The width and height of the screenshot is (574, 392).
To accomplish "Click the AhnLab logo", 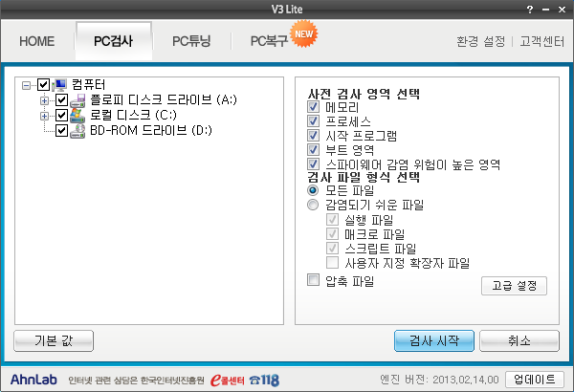I will pyautogui.click(x=33, y=380).
